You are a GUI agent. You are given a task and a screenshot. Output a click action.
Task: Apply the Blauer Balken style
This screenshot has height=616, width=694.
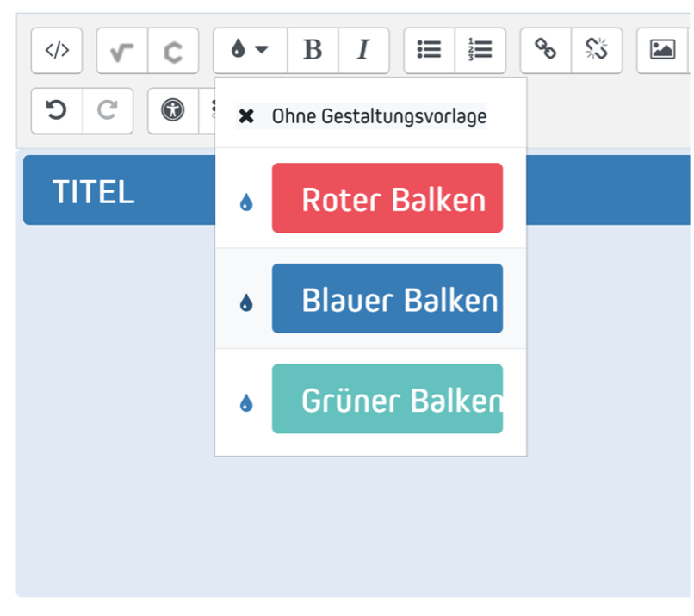[x=387, y=298]
